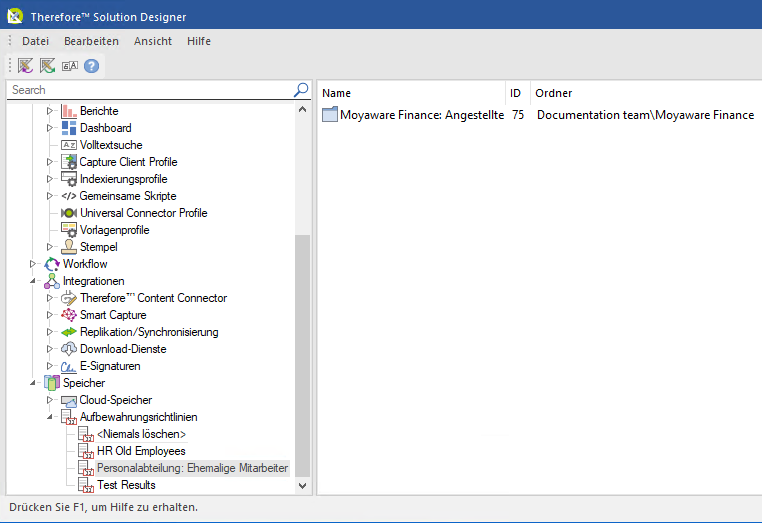The image size is (762, 523).
Task: Select the Test Results policy
Action: (x=126, y=485)
